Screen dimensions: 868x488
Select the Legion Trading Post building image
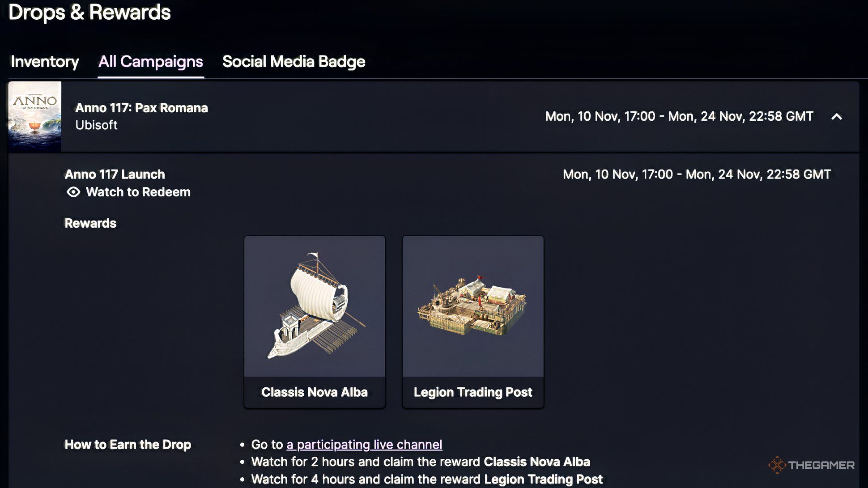coord(473,306)
